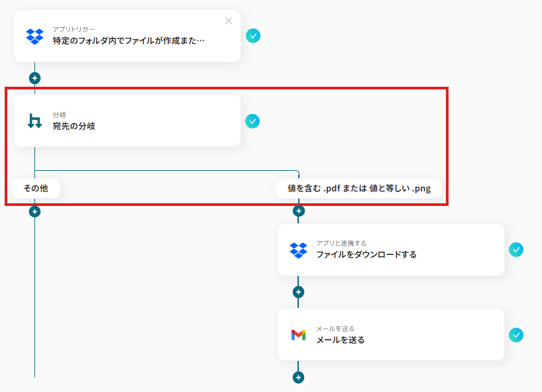Screen dimensions: 542x392
Task: Close the app trigger card with X
Action: click(x=229, y=21)
